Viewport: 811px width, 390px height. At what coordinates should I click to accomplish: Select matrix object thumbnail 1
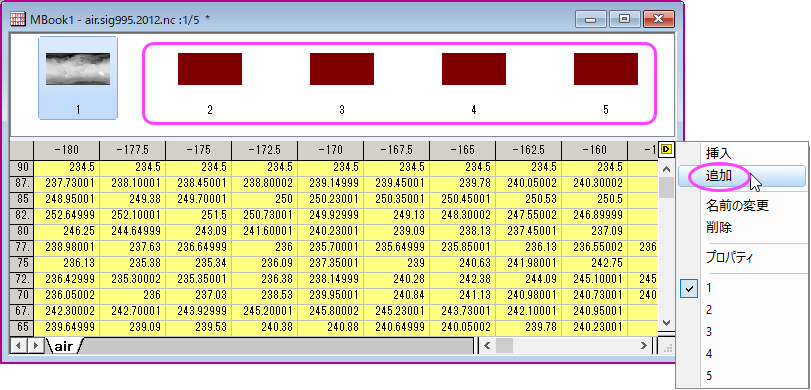[78, 78]
